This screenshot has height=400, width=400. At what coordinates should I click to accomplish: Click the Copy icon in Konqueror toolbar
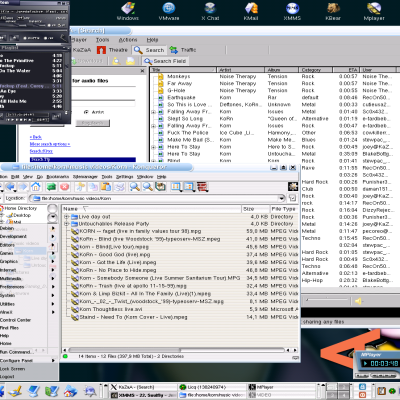coord(93,187)
